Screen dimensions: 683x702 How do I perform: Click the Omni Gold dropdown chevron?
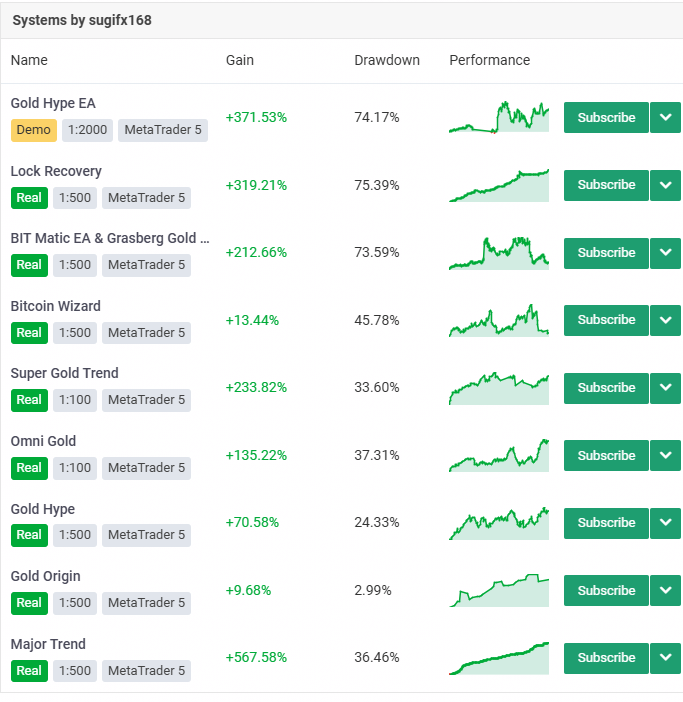[x=665, y=455]
